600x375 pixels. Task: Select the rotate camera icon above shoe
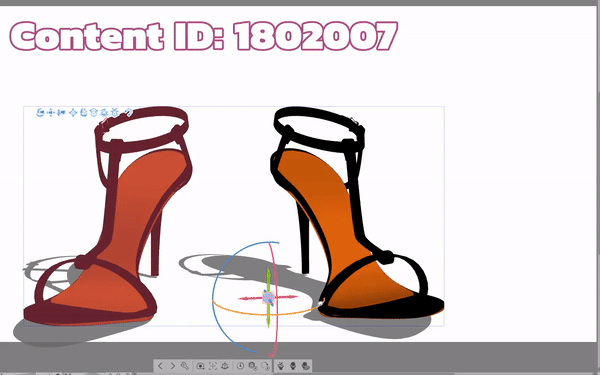pyautogui.click(x=40, y=112)
